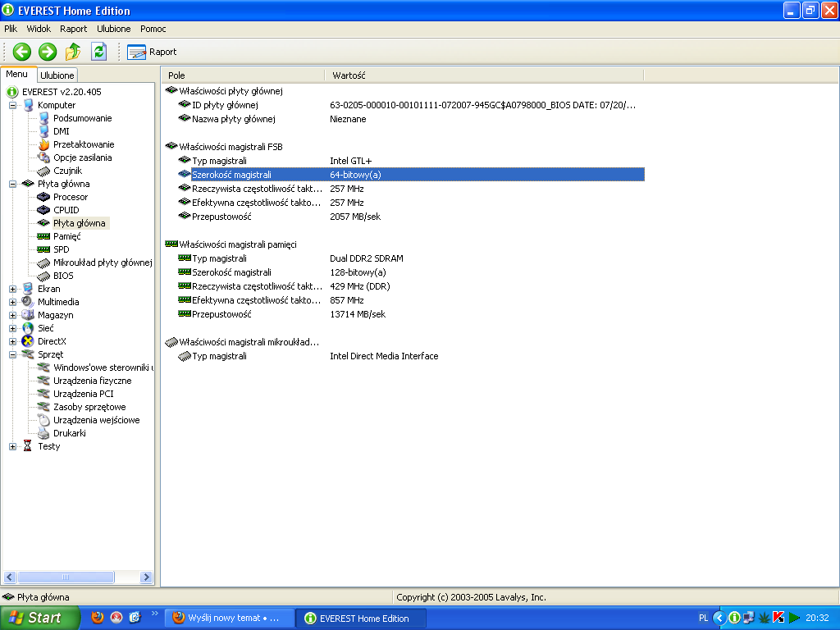The image size is (840, 630).
Task: Click the Firefox quick launch icon
Action: 97,618
